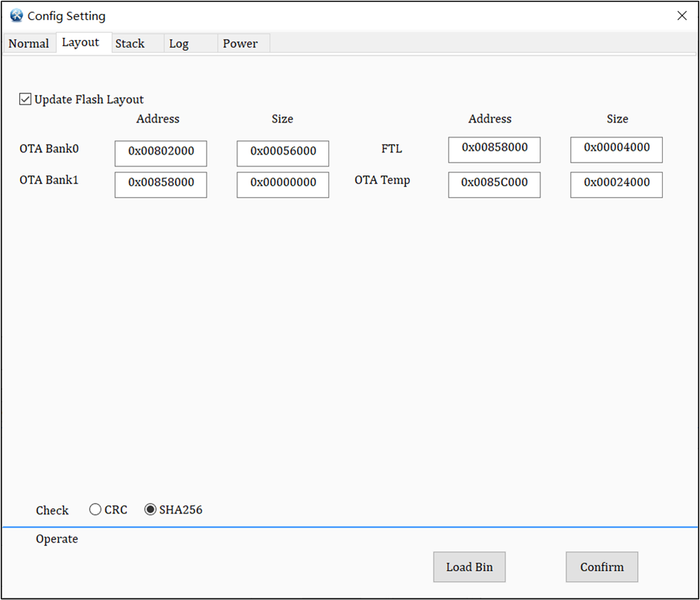700x600 pixels.
Task: Click the FTL size input field
Action: tap(616, 149)
